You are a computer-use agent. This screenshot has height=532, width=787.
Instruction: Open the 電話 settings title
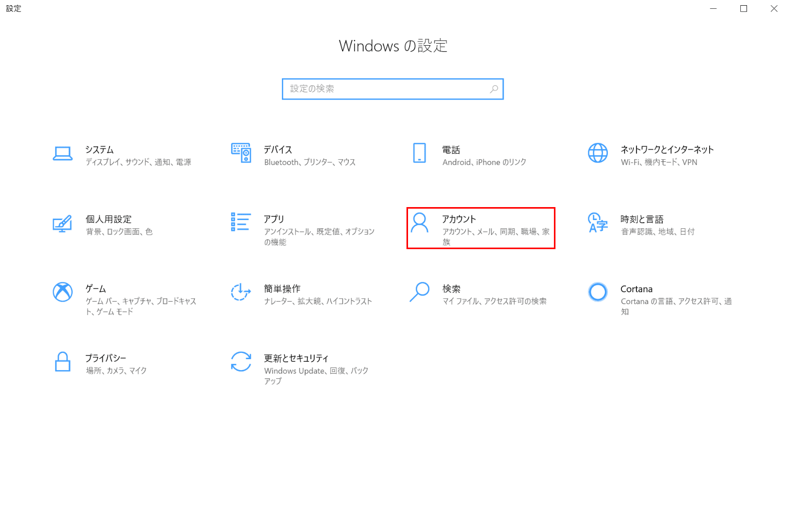click(451, 149)
